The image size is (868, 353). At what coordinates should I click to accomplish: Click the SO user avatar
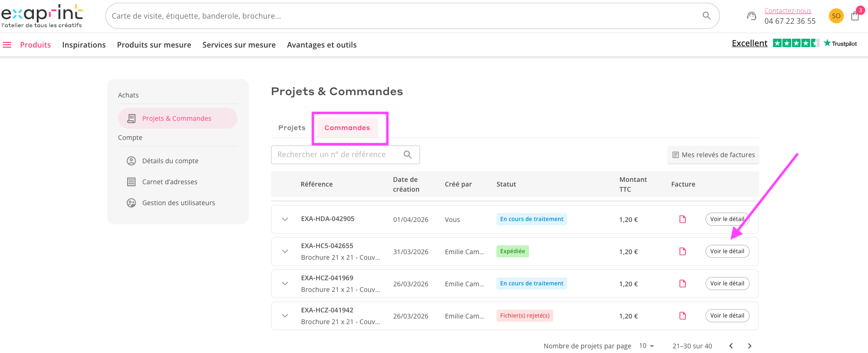[836, 16]
